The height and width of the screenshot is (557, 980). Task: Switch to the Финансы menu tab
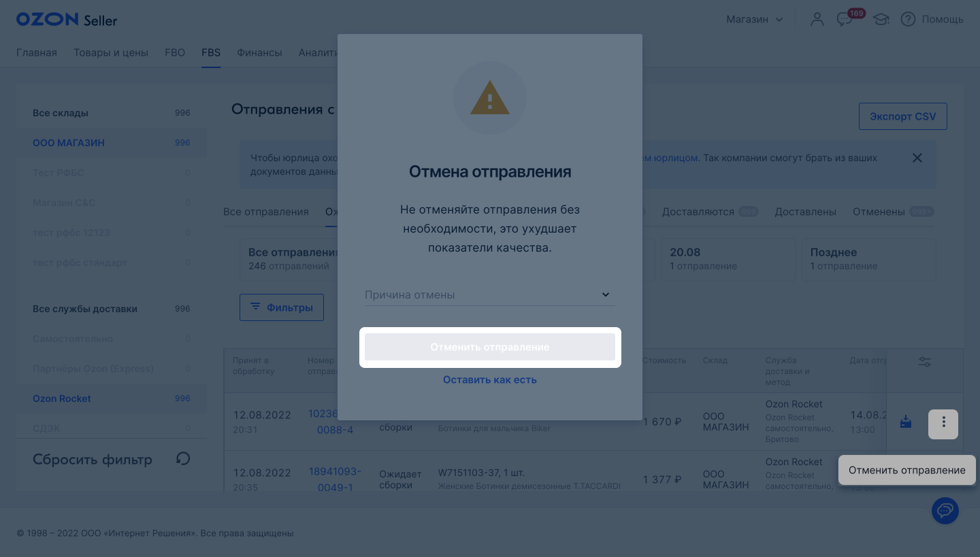pos(259,52)
